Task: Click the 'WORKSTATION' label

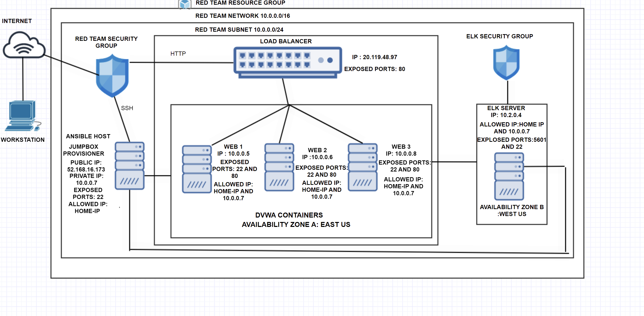Action: click(x=23, y=140)
